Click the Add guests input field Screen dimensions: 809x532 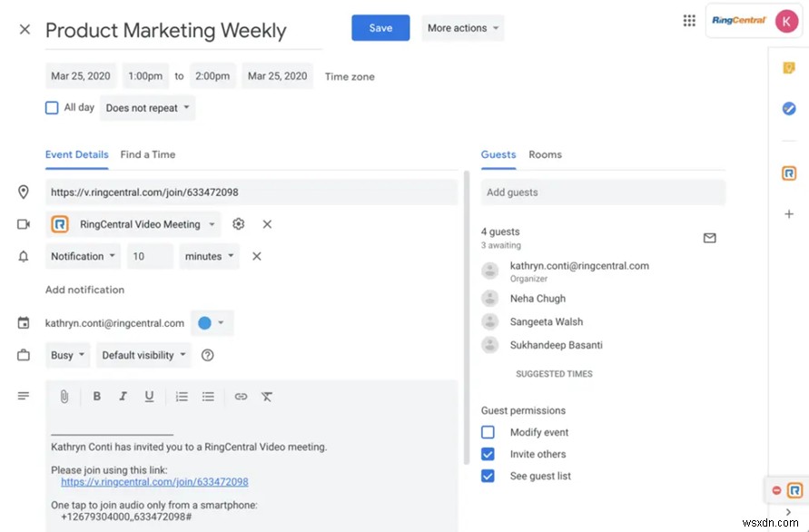click(603, 192)
